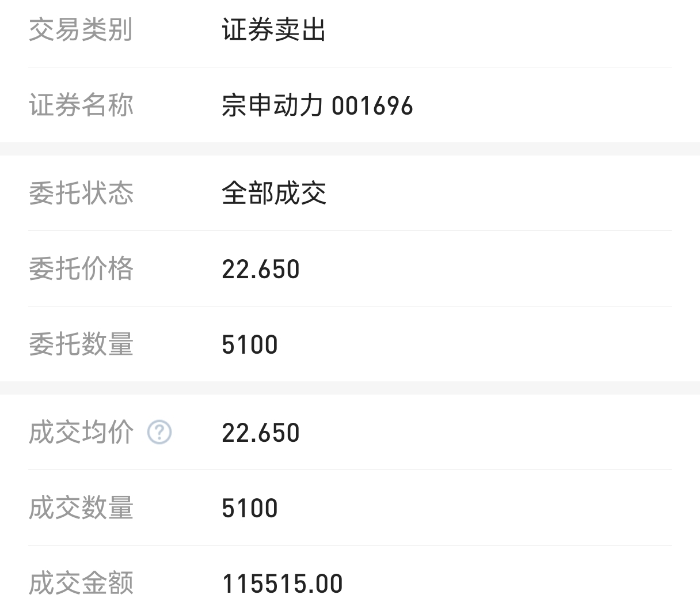Click the 成交数量 label

pos(81,508)
